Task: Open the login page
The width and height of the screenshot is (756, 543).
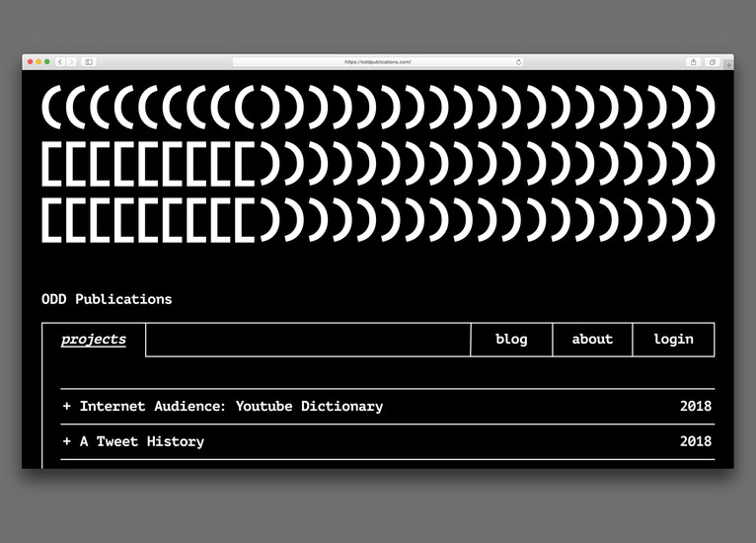Action: coord(673,340)
